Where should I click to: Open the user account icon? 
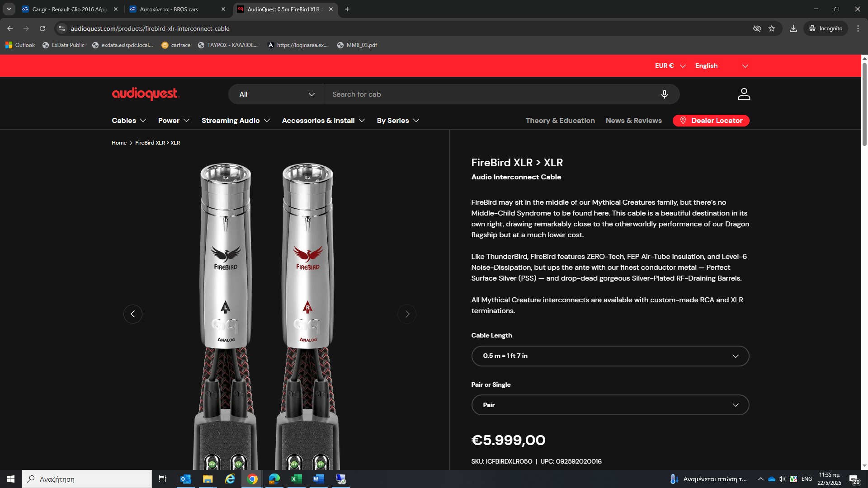[744, 94]
